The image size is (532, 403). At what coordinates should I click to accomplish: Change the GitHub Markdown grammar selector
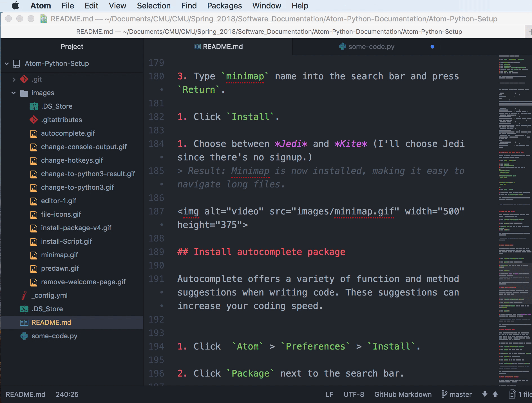point(403,395)
